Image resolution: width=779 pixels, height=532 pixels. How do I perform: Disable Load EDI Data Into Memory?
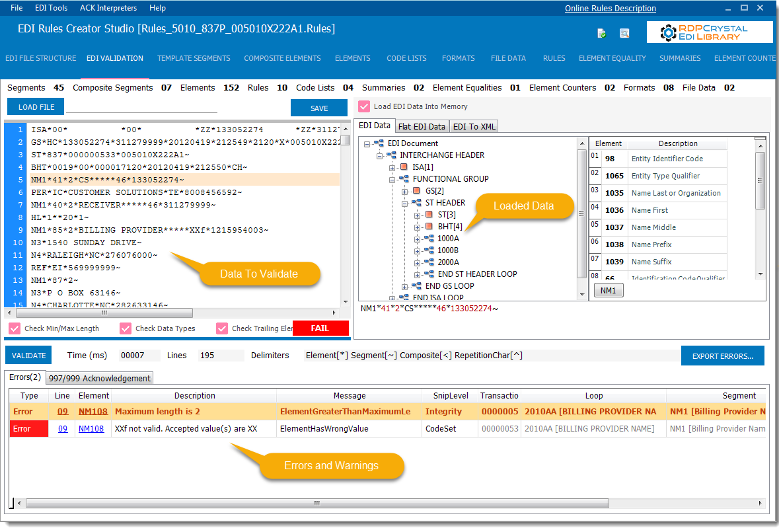point(364,106)
